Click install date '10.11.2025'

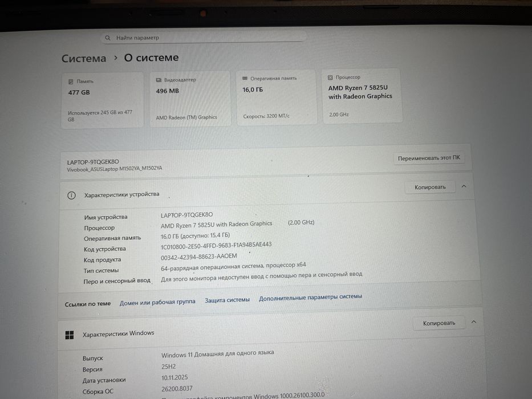(174, 377)
